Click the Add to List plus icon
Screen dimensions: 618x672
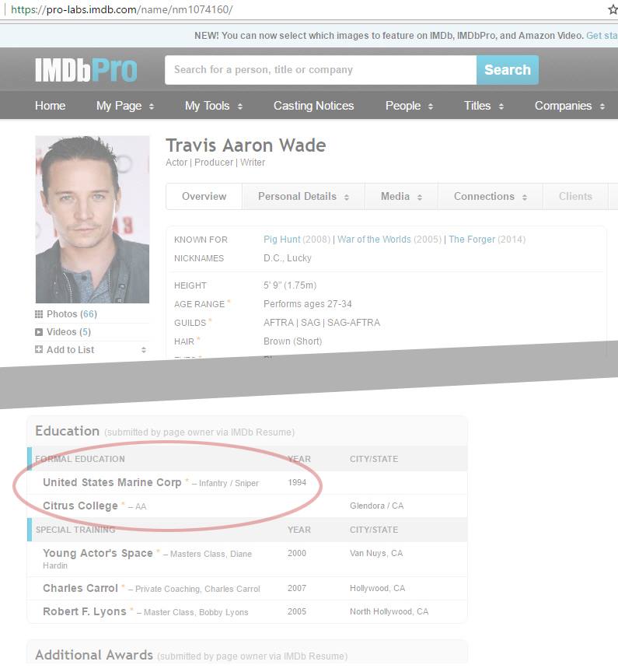click(39, 350)
